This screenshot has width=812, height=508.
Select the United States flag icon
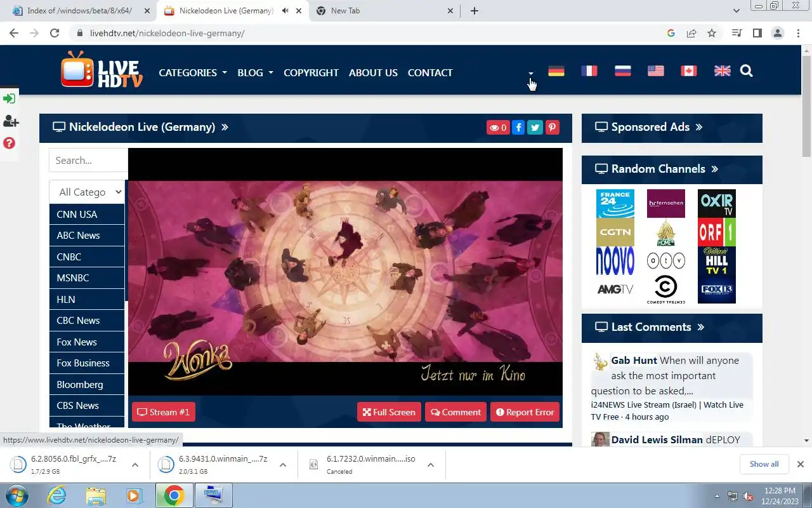(656, 71)
